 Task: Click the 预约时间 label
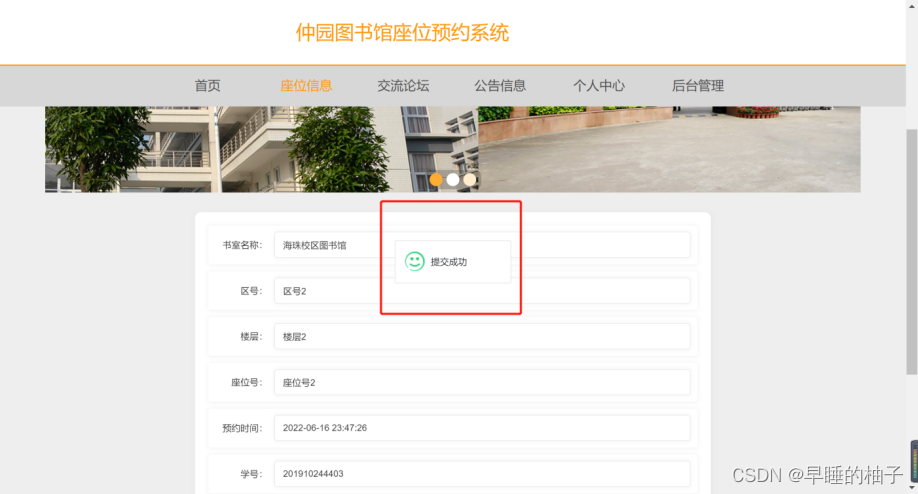[x=242, y=428]
